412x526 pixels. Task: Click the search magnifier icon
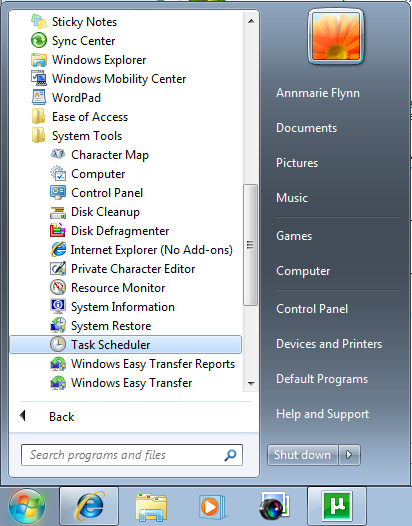230,455
